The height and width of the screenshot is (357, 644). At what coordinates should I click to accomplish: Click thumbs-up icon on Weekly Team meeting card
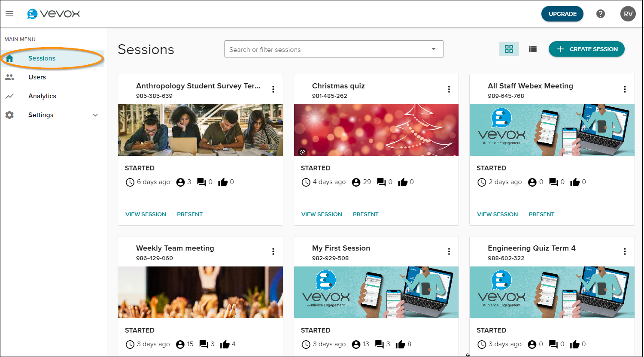coord(225,345)
